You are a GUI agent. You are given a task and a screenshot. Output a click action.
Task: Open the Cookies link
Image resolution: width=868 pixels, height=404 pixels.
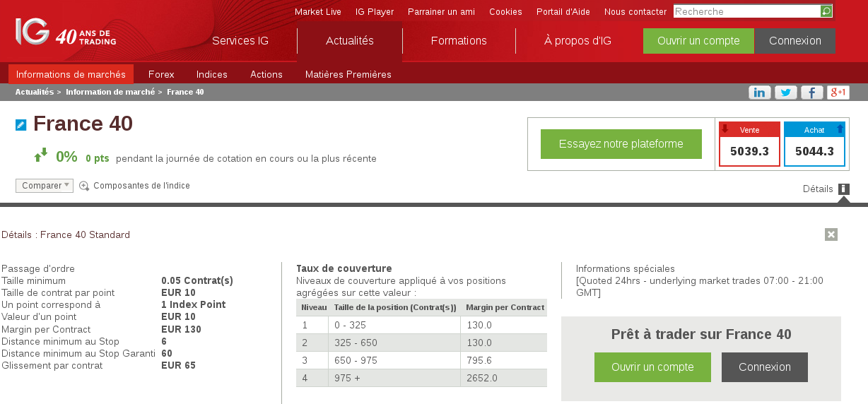(505, 12)
